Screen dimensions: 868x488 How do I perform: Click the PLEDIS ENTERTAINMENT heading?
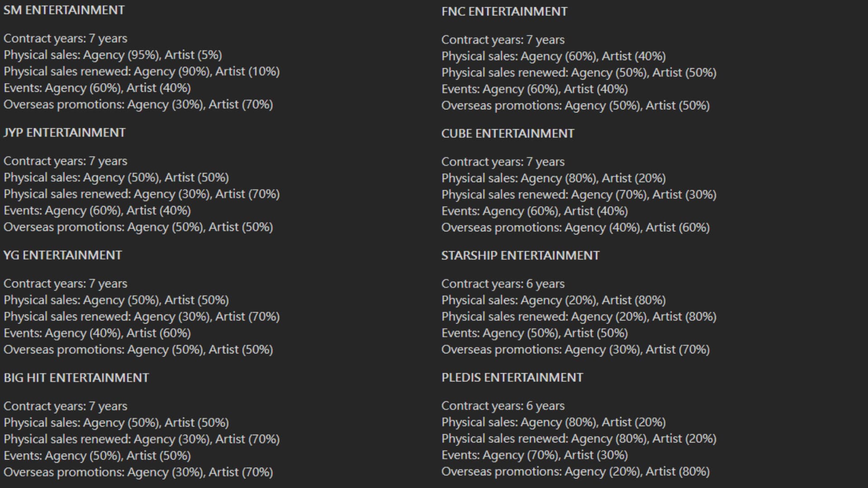click(512, 377)
